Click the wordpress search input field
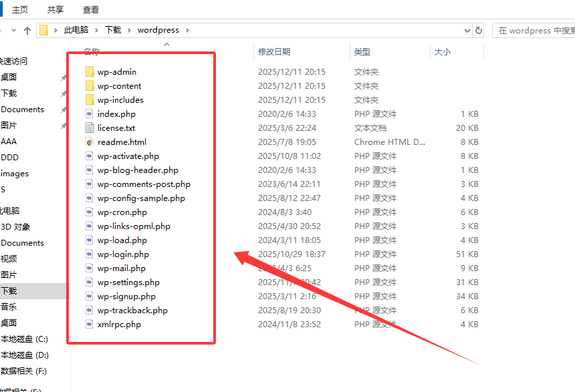This screenshot has height=392, width=575. click(535, 30)
